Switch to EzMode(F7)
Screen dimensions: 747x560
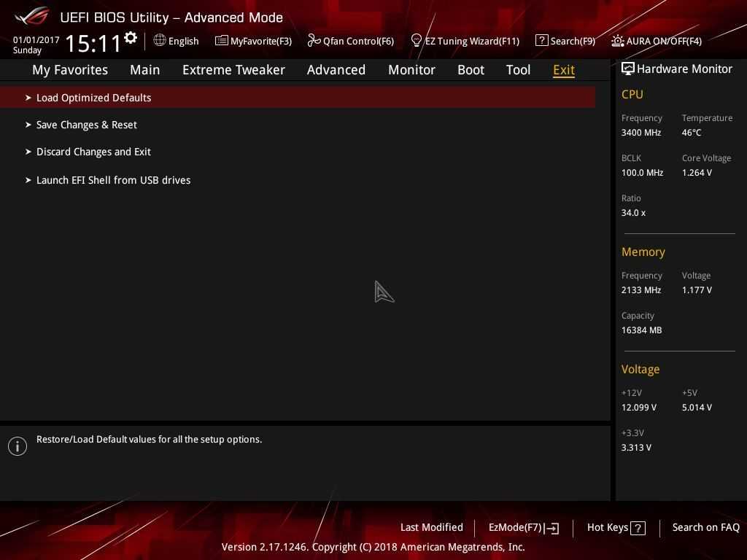pos(523,528)
